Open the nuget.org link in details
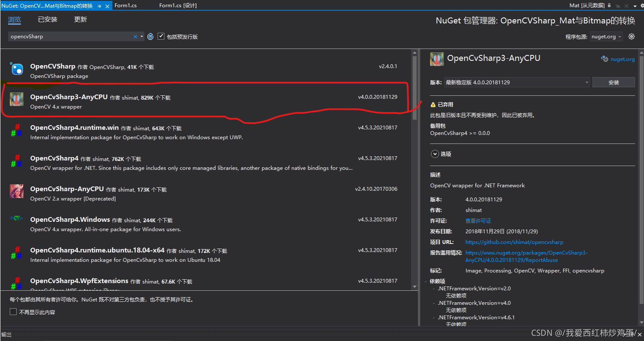The height and width of the screenshot is (341, 644). (623, 59)
